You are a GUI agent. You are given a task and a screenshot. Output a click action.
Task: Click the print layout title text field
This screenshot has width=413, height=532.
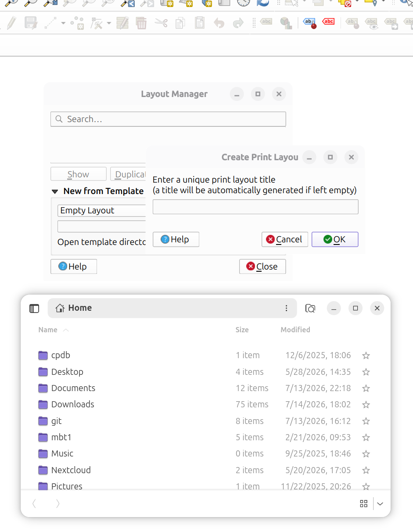click(255, 207)
